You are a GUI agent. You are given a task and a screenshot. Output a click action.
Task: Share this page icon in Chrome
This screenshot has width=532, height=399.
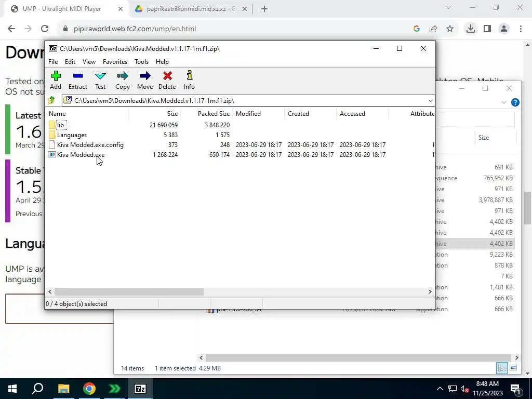[x=433, y=29]
